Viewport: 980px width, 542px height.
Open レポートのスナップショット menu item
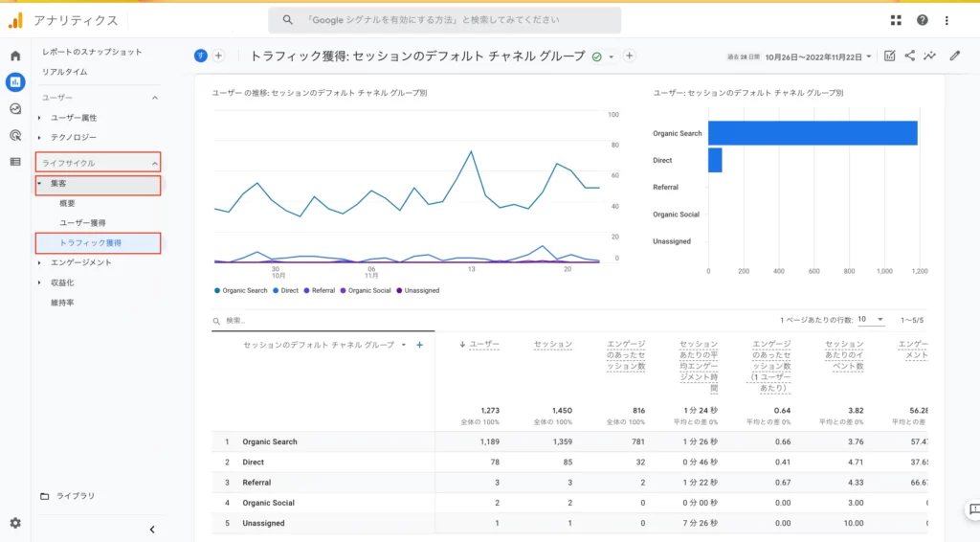(x=92, y=52)
